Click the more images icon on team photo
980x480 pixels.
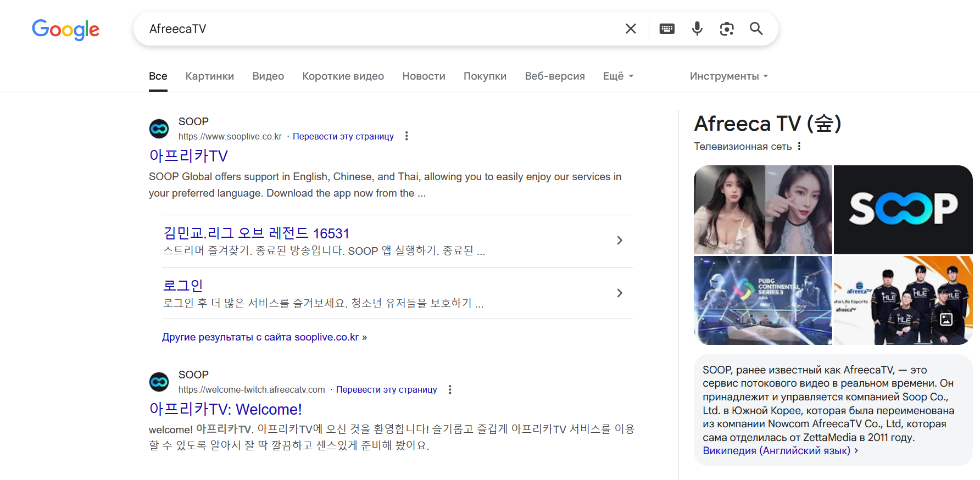(x=946, y=319)
